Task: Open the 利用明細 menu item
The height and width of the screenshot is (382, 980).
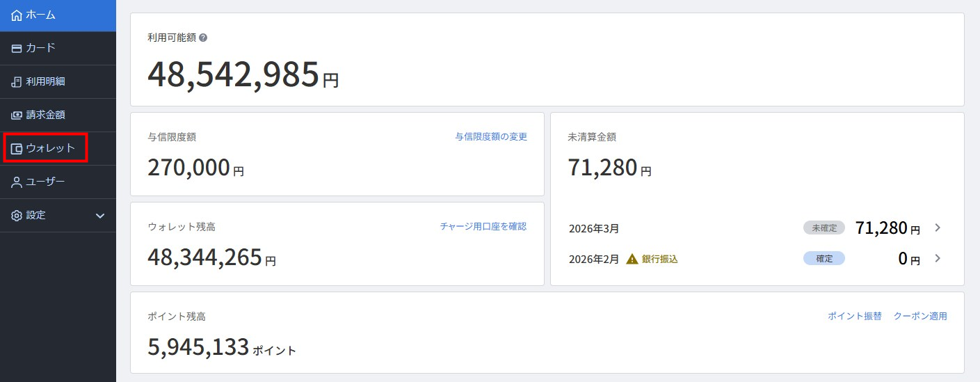Action: pyautogui.click(x=45, y=82)
